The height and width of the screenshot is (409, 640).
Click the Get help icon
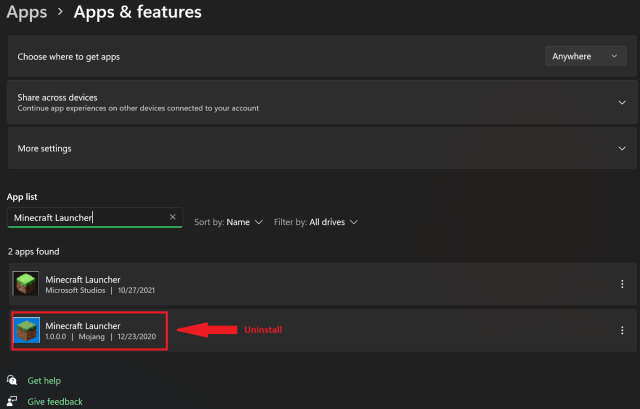click(x=12, y=381)
